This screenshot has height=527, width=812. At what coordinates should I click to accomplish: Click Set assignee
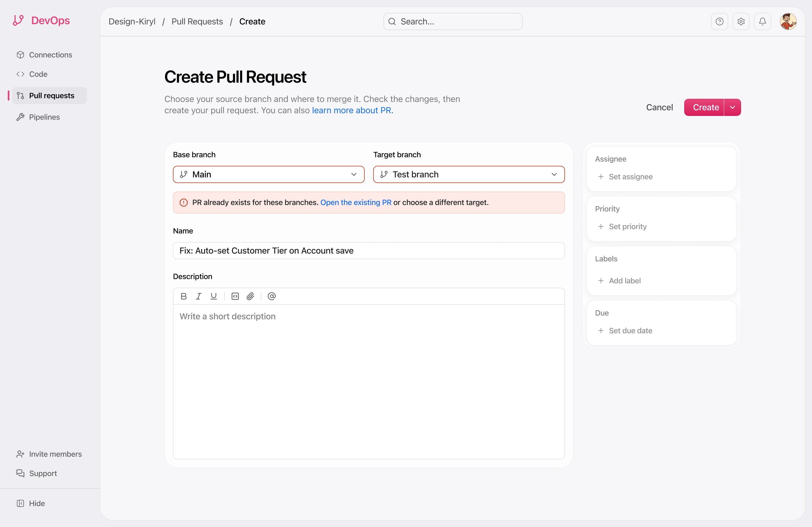(630, 177)
